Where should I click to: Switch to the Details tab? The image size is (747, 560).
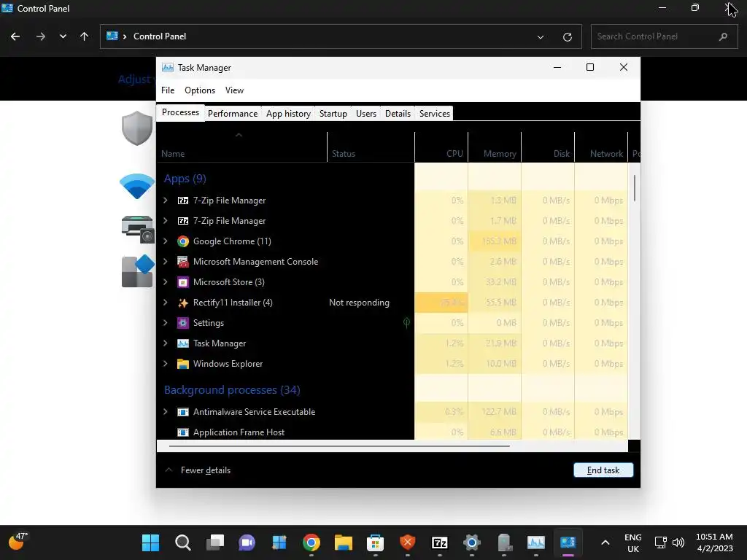[398, 113]
